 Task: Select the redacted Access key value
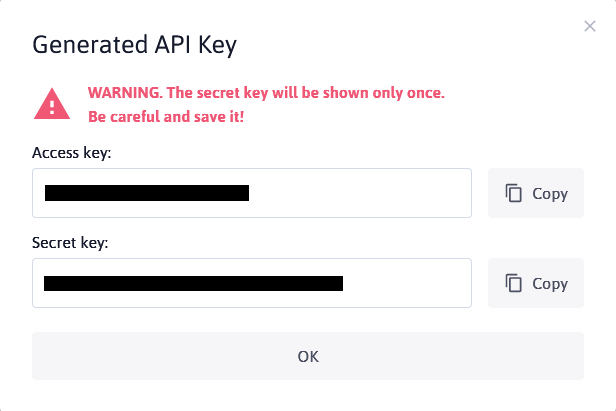coord(146,193)
